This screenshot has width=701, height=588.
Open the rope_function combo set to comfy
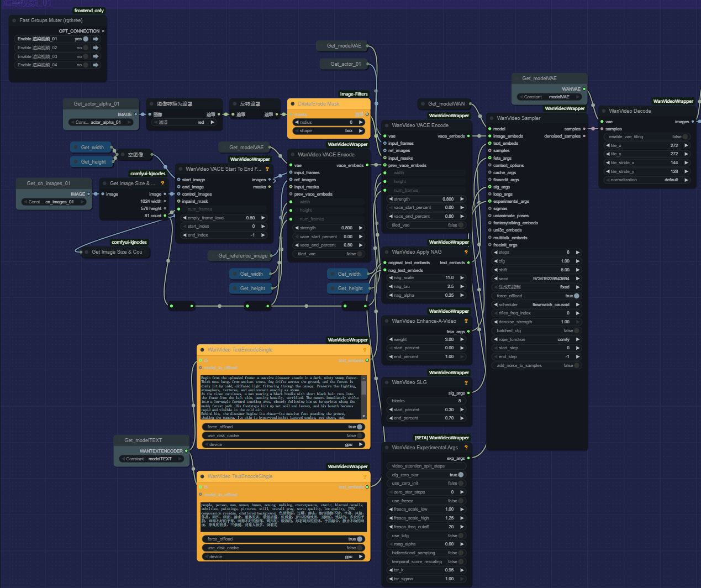[536, 339]
